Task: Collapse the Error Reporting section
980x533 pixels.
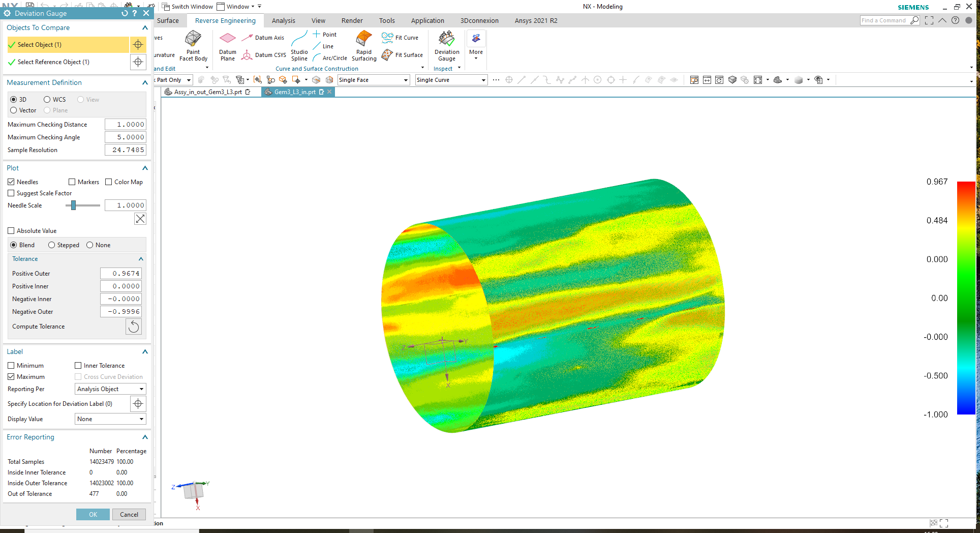Action: pos(145,437)
